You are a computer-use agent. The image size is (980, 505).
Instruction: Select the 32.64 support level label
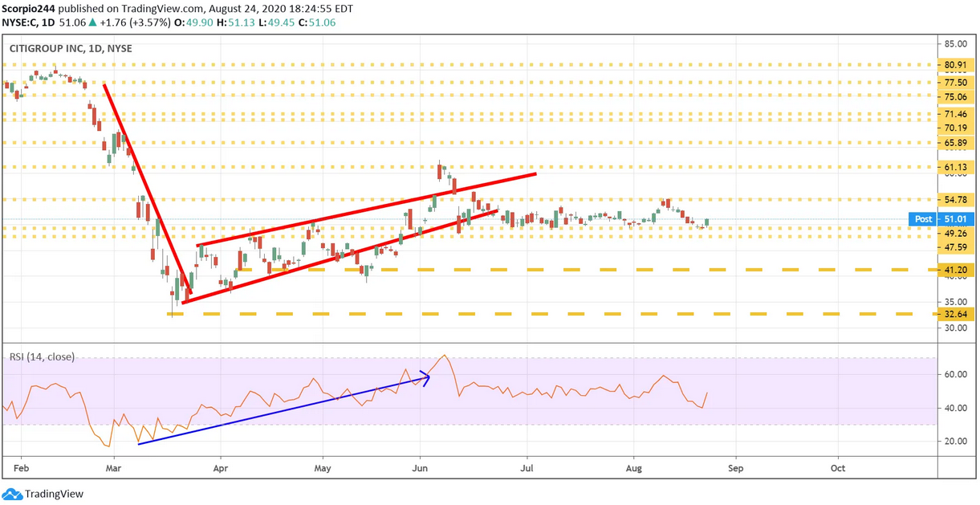954,315
